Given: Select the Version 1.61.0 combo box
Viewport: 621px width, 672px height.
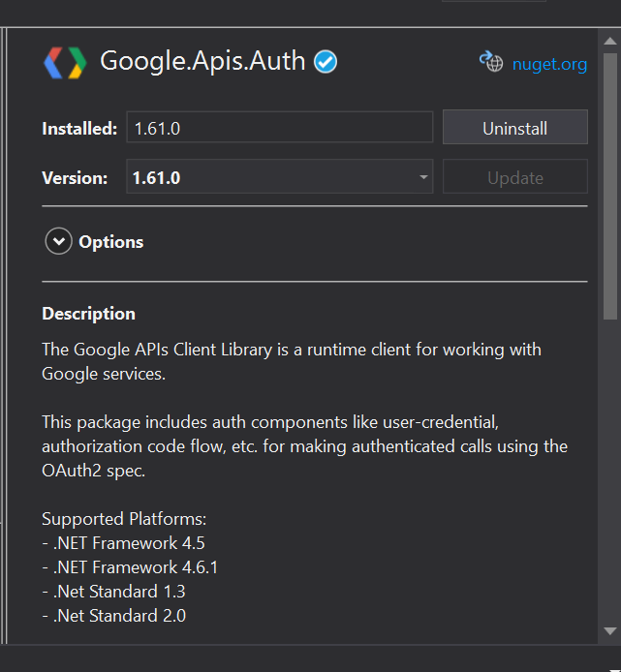Looking at the screenshot, I should pos(280,176).
